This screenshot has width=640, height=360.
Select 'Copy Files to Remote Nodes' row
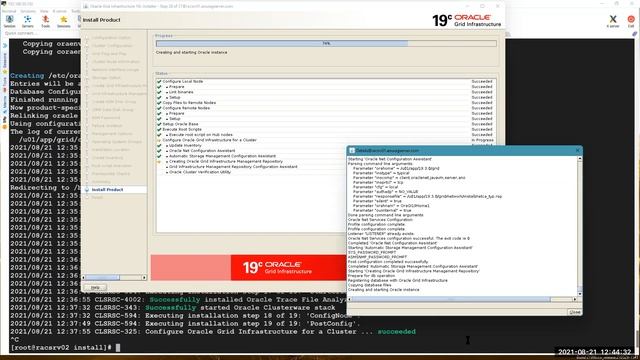pos(326,103)
